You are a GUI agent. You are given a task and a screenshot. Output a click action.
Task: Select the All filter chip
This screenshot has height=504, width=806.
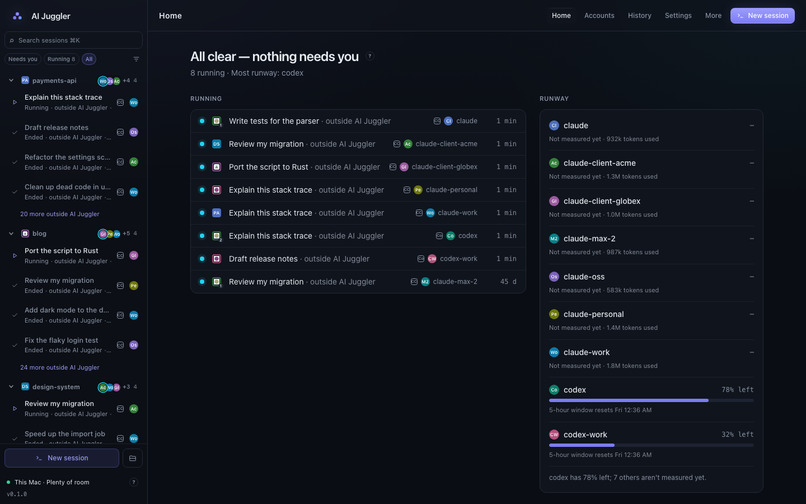(89, 59)
